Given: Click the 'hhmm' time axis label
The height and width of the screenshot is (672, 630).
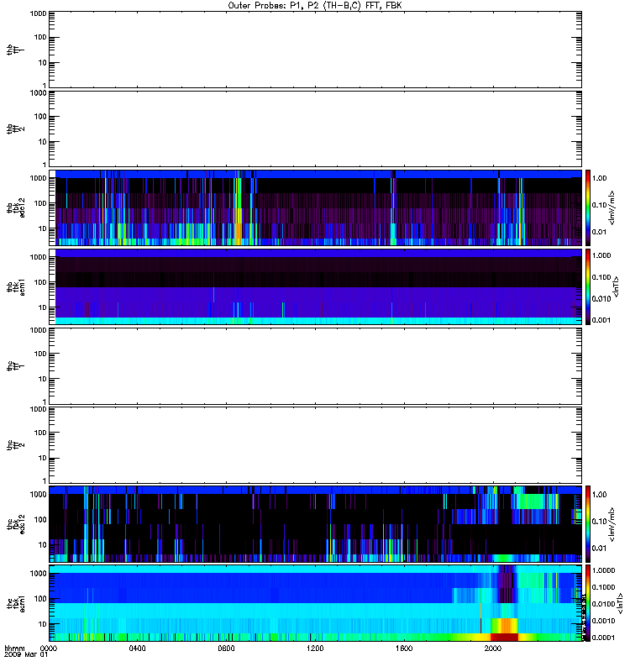Looking at the screenshot, I should tap(14, 648).
